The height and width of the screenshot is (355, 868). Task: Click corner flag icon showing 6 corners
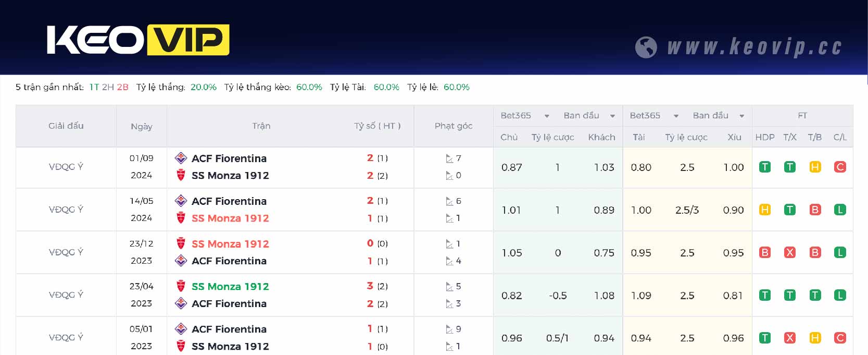tap(449, 201)
